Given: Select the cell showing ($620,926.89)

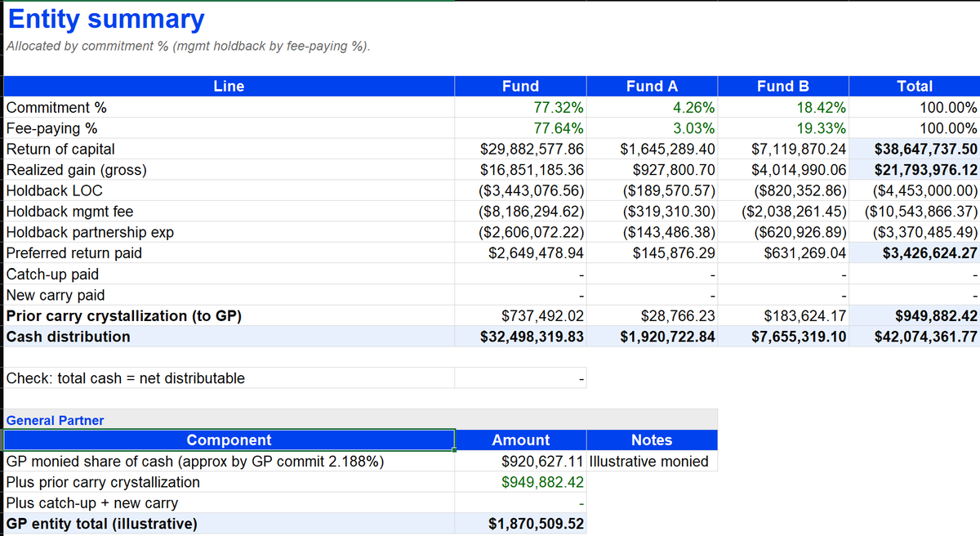Looking at the screenshot, I should tap(783, 233).
